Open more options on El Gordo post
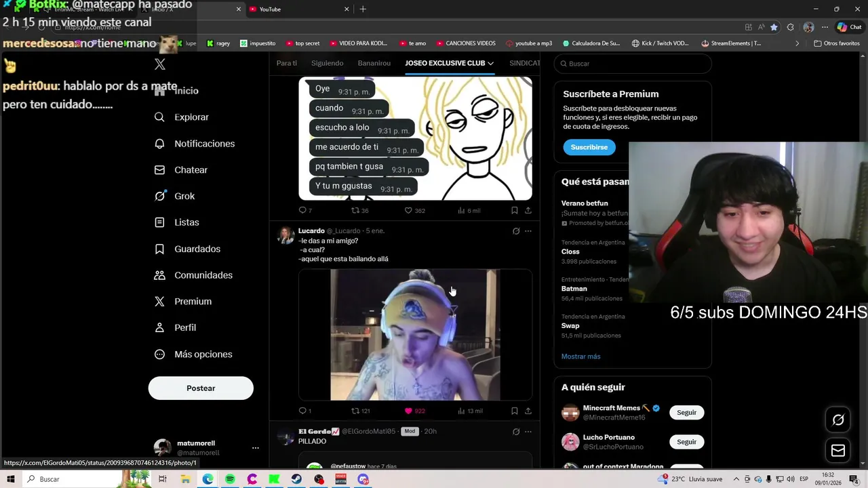The image size is (868, 488). (528, 432)
